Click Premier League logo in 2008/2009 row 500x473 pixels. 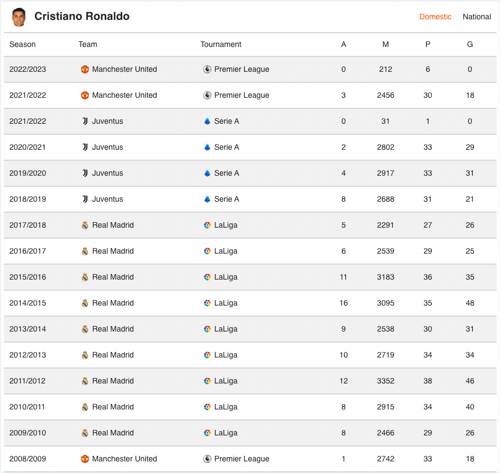coord(207,459)
